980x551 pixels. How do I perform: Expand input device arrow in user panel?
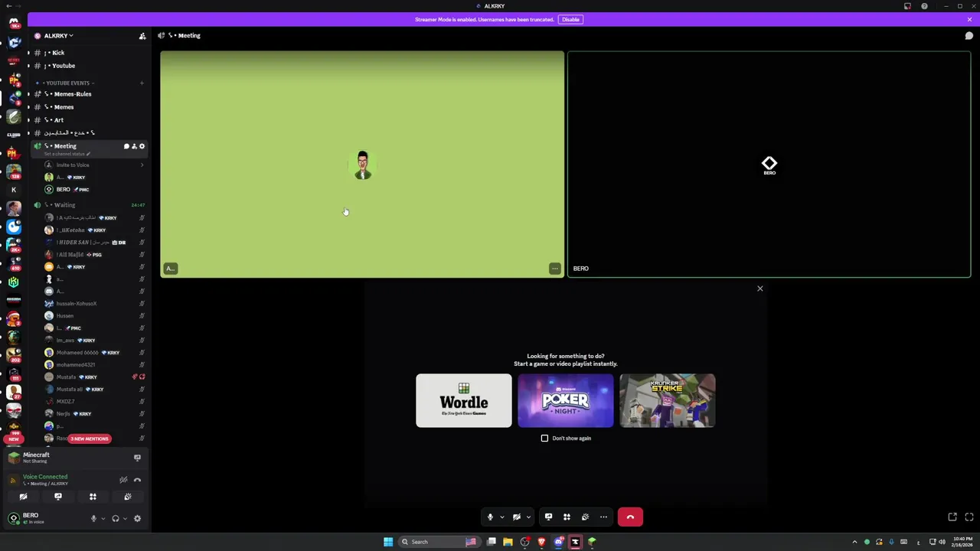[x=103, y=519]
